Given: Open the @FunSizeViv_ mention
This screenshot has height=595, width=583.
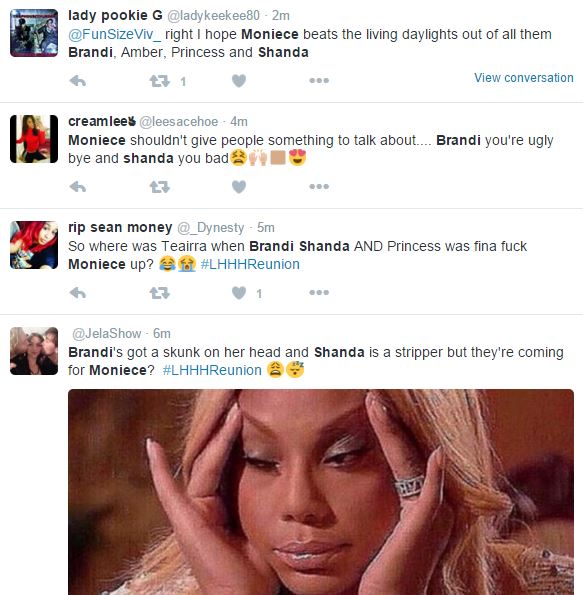Looking at the screenshot, I should pos(114,35).
